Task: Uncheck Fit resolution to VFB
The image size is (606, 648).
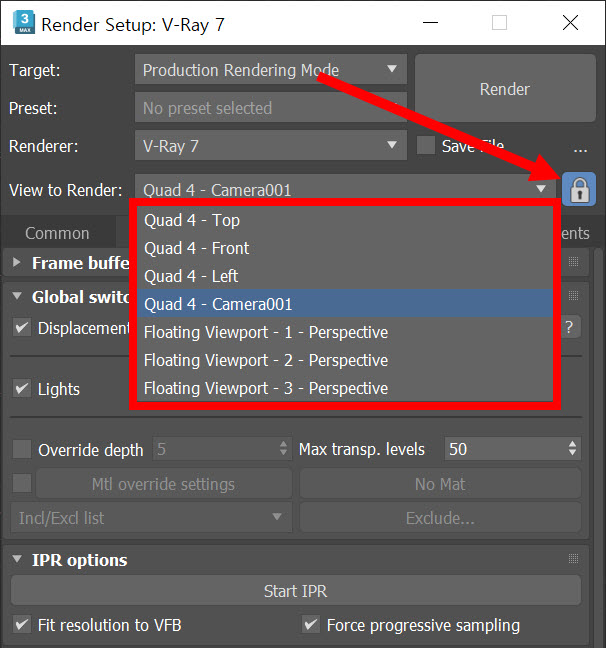Action: coord(21,624)
